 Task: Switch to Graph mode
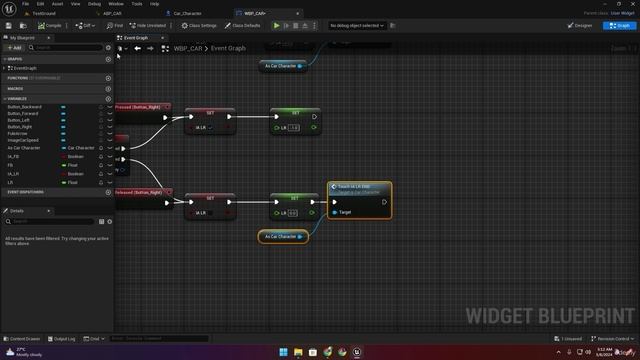coord(620,26)
